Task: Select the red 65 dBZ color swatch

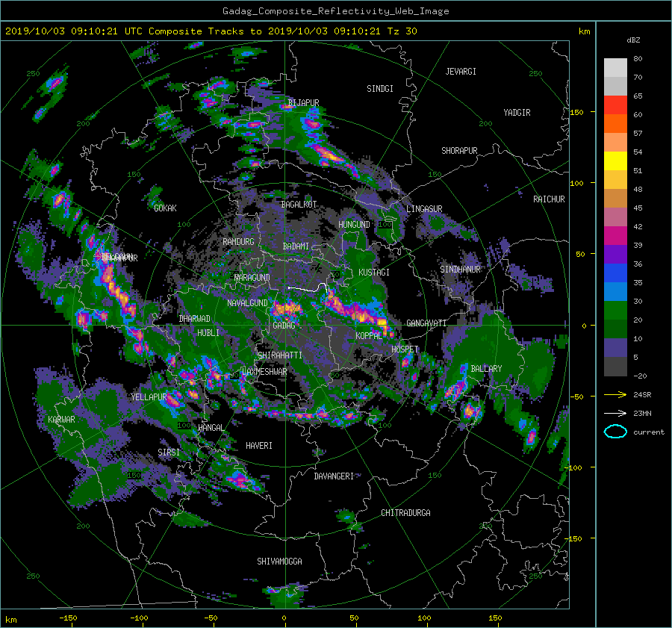Action: [x=615, y=105]
